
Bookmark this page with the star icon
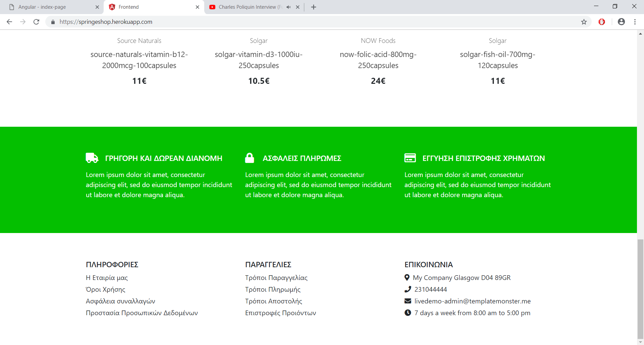(x=584, y=22)
